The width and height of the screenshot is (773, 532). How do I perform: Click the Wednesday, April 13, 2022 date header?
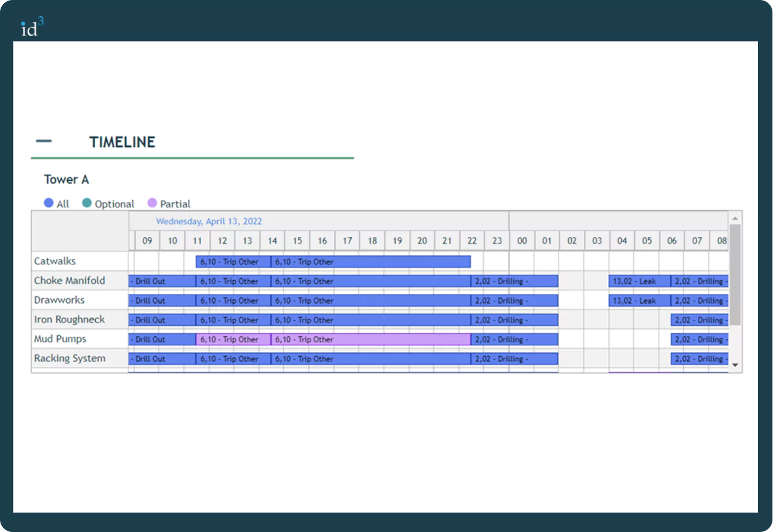(x=209, y=221)
